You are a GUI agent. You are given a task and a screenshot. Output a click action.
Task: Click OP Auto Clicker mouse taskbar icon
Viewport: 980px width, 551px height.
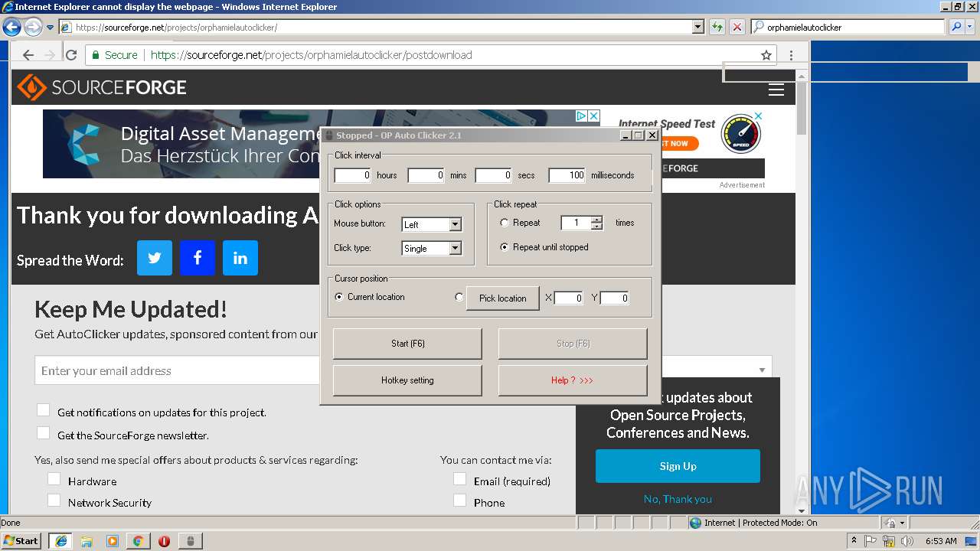pos(191,541)
